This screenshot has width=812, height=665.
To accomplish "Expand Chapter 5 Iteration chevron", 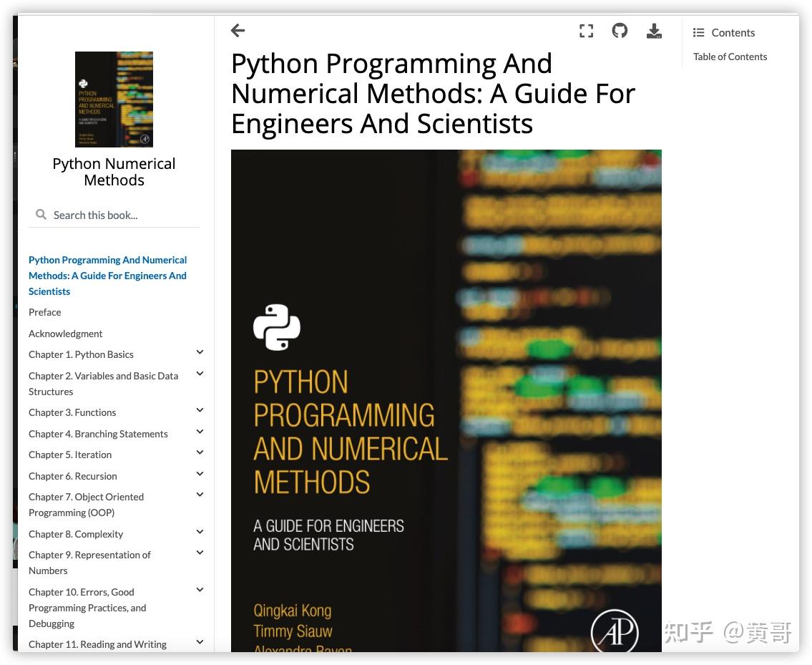I will pos(200,452).
